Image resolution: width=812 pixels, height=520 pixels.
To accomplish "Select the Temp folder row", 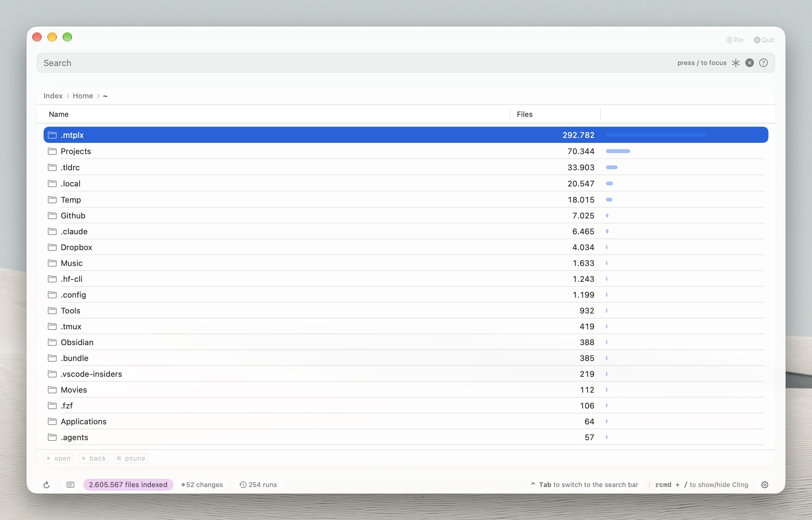I will click(406, 200).
